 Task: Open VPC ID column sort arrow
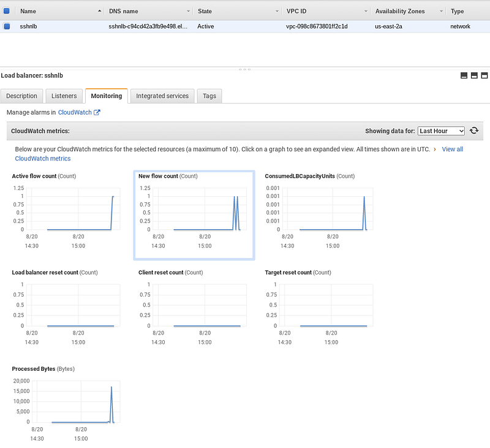click(x=366, y=11)
